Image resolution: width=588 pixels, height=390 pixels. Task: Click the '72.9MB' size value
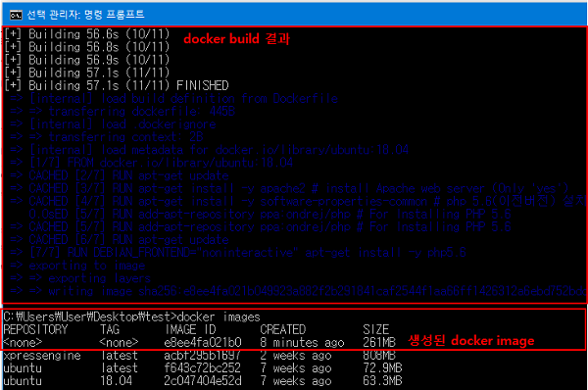pos(382,368)
